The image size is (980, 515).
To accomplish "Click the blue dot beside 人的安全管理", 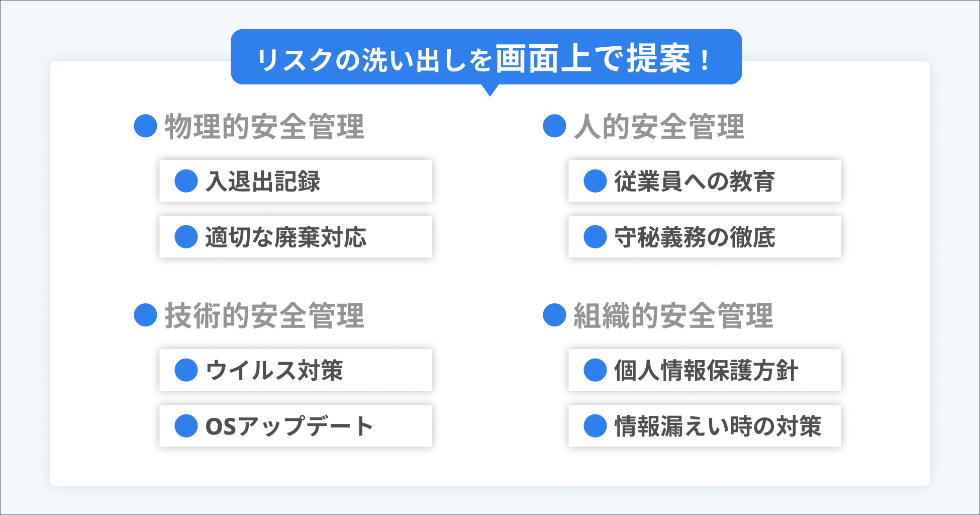I will tap(555, 126).
